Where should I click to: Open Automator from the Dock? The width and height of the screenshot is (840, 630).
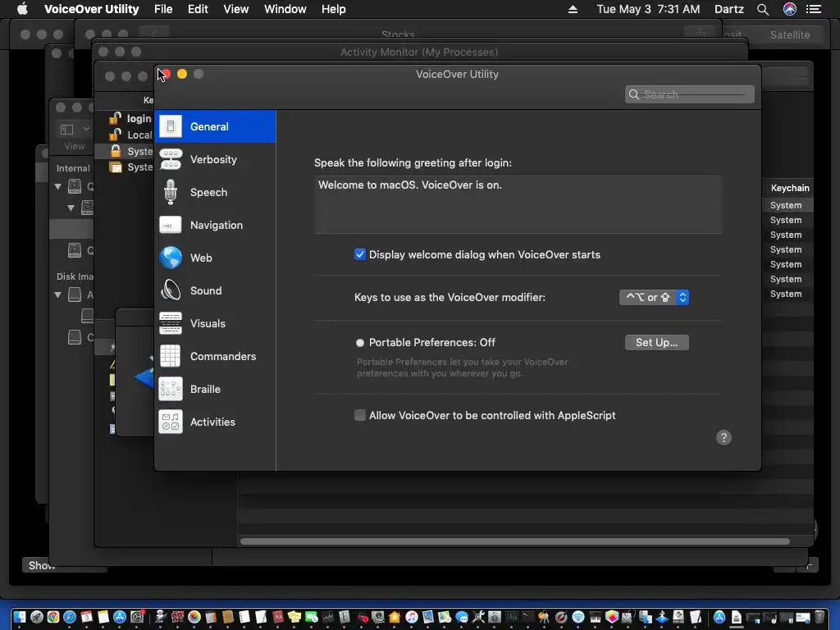pos(160,617)
